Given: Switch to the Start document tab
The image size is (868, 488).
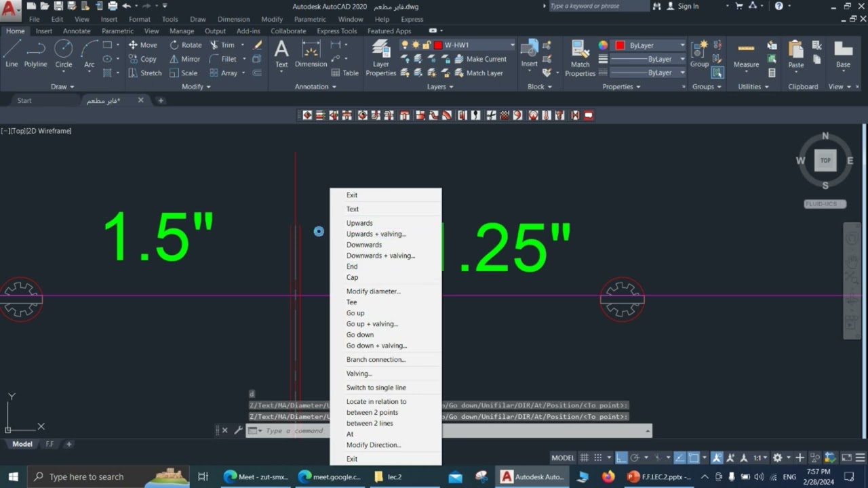Looking at the screenshot, I should (x=24, y=100).
